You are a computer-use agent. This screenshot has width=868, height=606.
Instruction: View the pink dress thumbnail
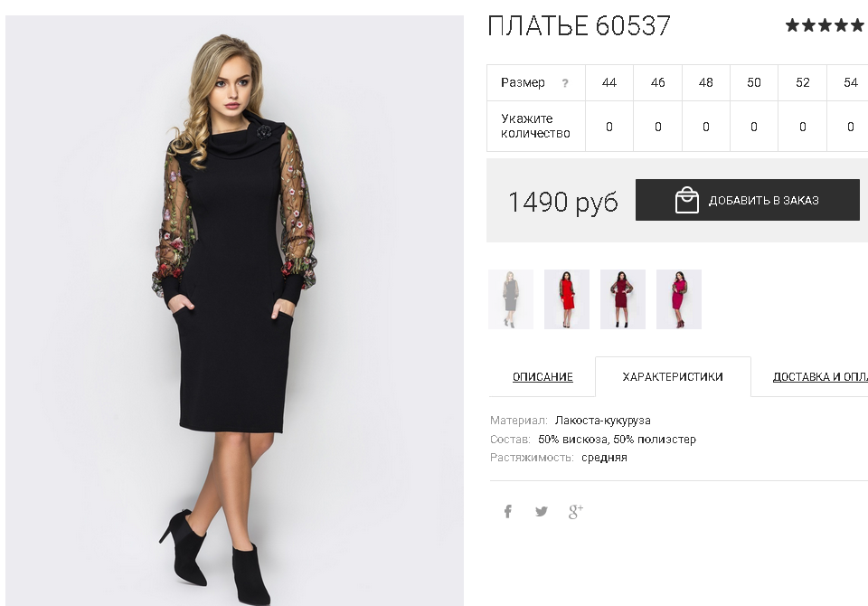(x=679, y=299)
